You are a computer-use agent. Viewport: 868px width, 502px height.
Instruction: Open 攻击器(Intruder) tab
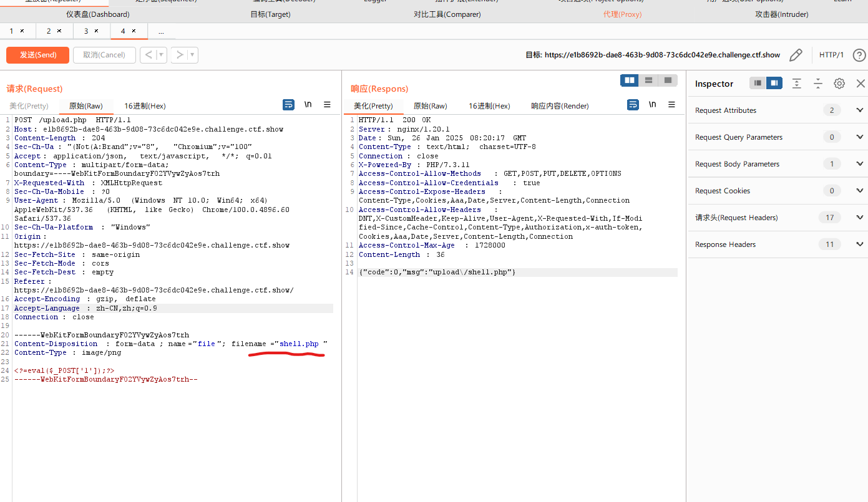click(781, 14)
